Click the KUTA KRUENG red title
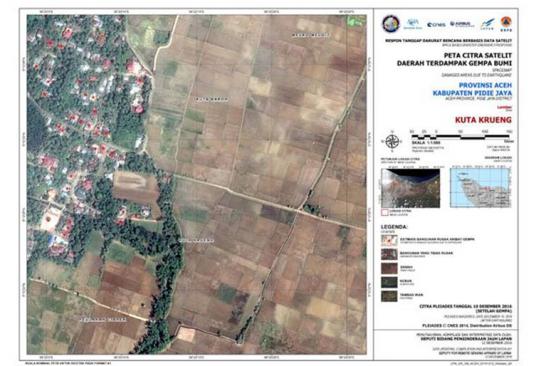 [483, 120]
